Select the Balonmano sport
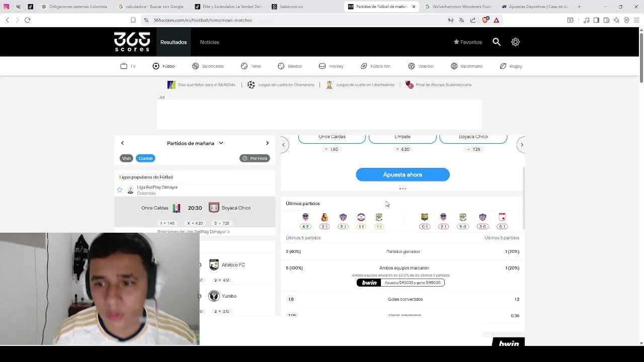Viewport: 644px width, 362px height. (x=466, y=66)
